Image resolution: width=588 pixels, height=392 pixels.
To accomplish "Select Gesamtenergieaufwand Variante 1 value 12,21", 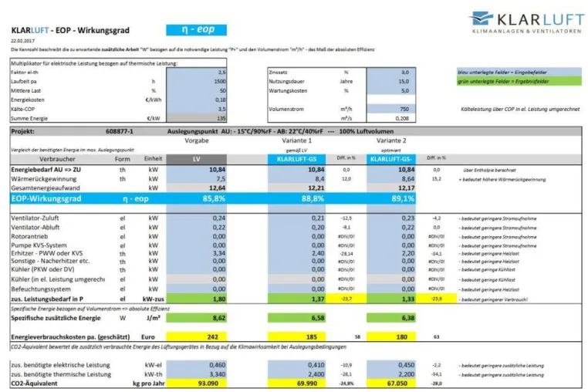I will click(x=296, y=188).
